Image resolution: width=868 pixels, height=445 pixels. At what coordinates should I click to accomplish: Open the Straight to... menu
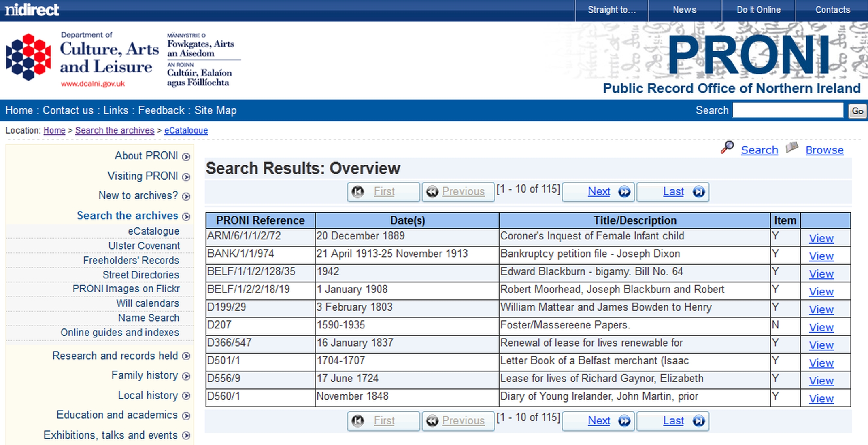[x=612, y=10]
